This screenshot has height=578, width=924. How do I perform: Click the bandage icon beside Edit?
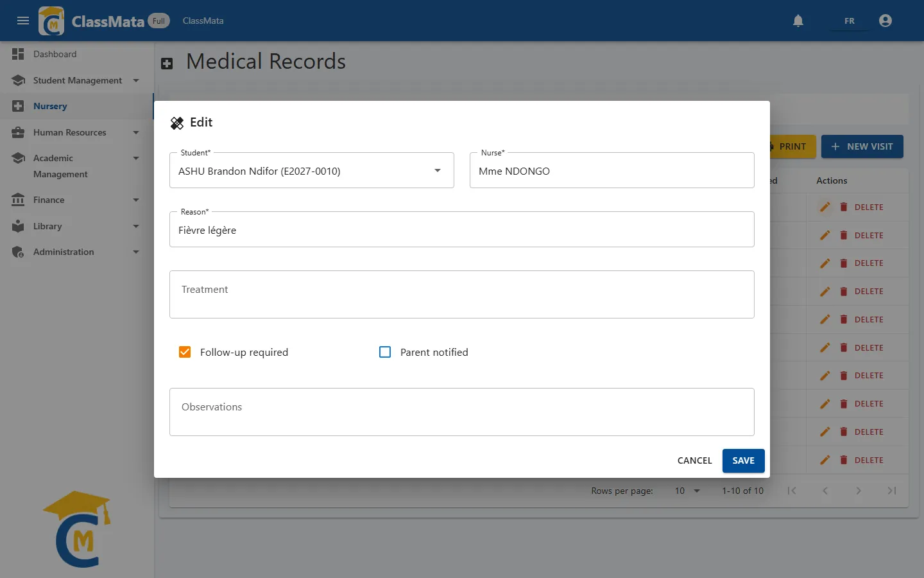177,123
